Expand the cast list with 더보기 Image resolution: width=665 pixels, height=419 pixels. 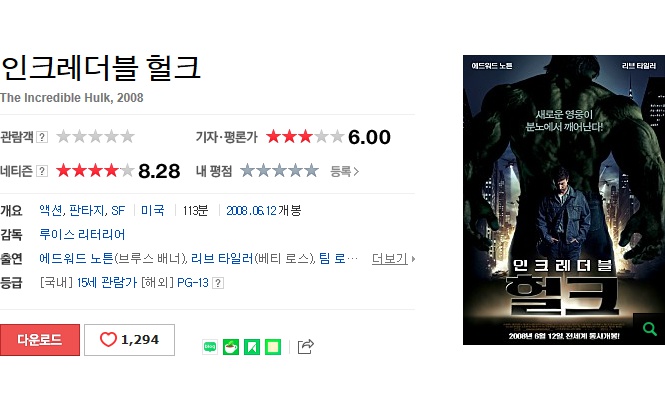point(393,258)
